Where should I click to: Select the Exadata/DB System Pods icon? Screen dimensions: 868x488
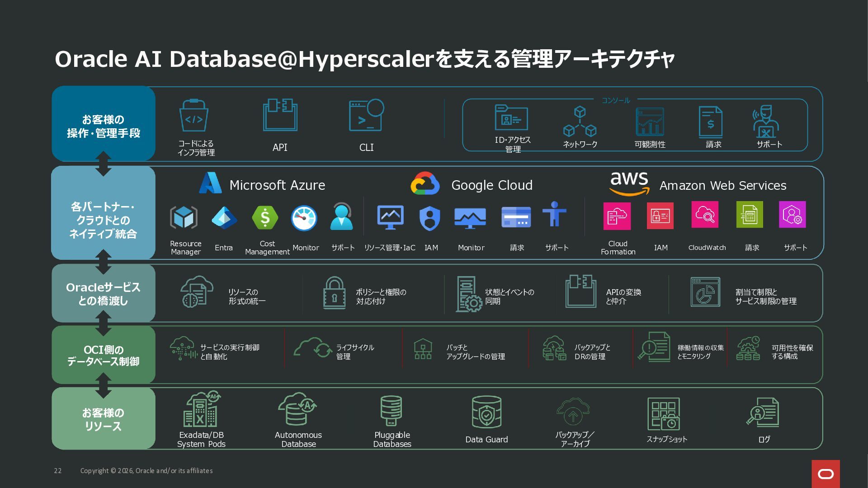coord(201,409)
